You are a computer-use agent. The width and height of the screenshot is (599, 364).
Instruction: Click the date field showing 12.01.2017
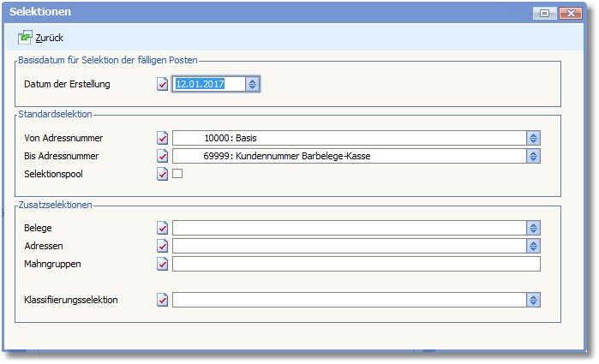208,84
